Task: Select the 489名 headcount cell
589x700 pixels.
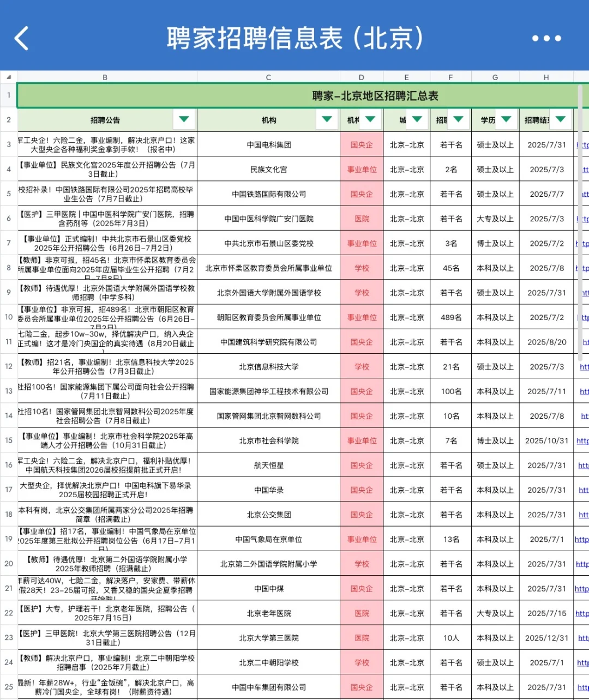Action: pos(451,317)
